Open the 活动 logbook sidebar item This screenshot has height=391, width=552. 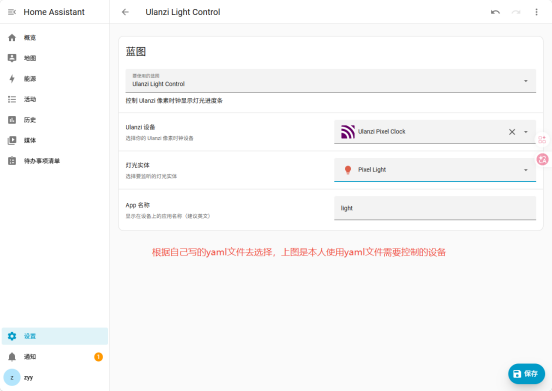(55, 99)
